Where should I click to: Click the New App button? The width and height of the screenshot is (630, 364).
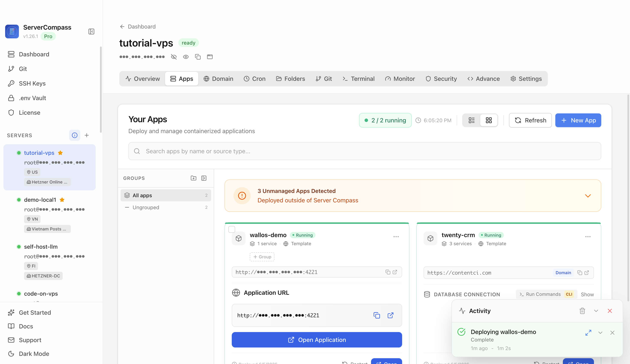[x=578, y=120]
